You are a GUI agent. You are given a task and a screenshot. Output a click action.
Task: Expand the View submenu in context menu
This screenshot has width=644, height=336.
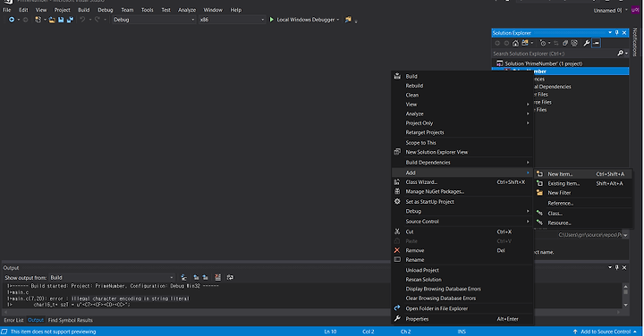click(462, 105)
